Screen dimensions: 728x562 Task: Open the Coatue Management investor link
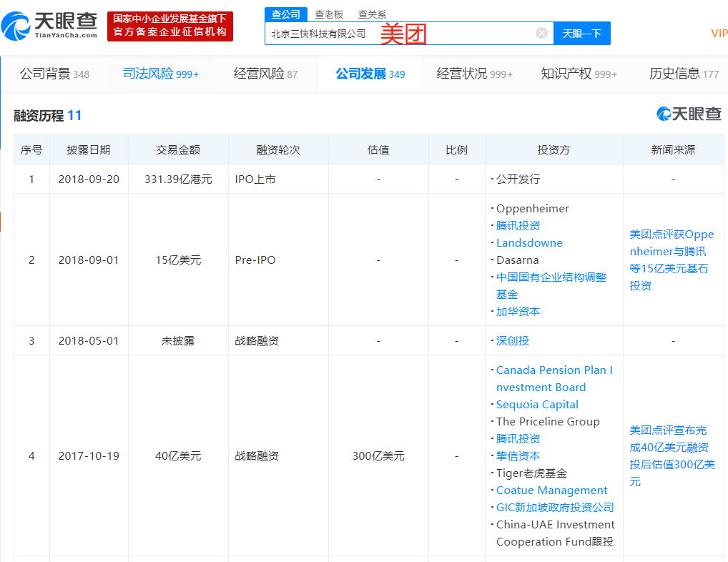point(551,490)
